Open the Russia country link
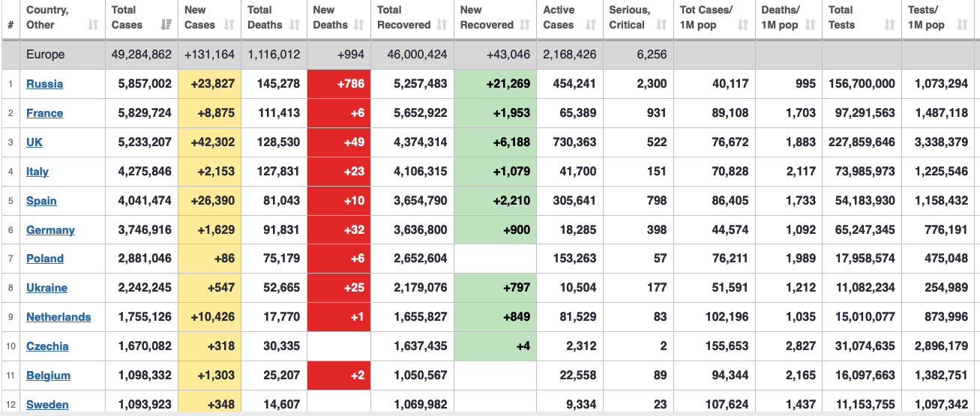Viewport: 980px width, 416px height. point(44,84)
